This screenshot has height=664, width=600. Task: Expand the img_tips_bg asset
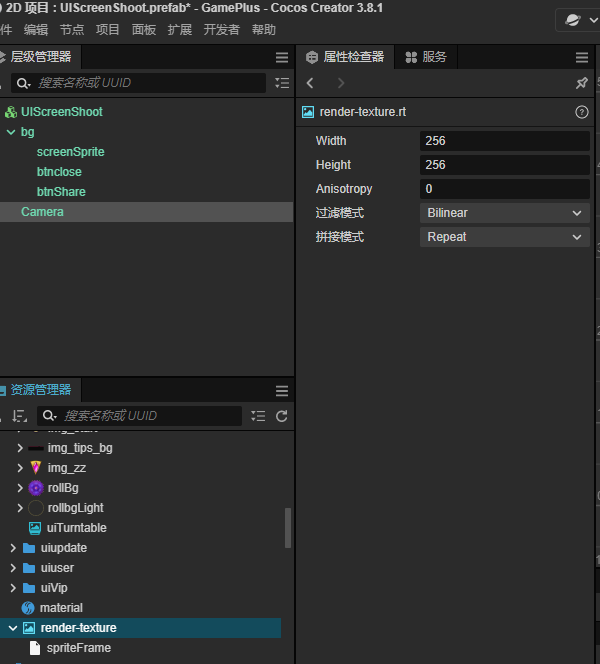20,448
